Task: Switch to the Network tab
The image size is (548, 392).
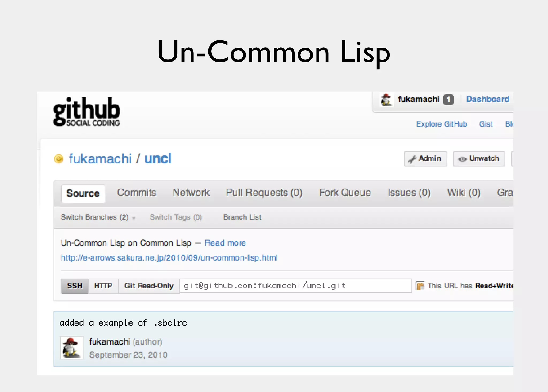Action: (191, 193)
